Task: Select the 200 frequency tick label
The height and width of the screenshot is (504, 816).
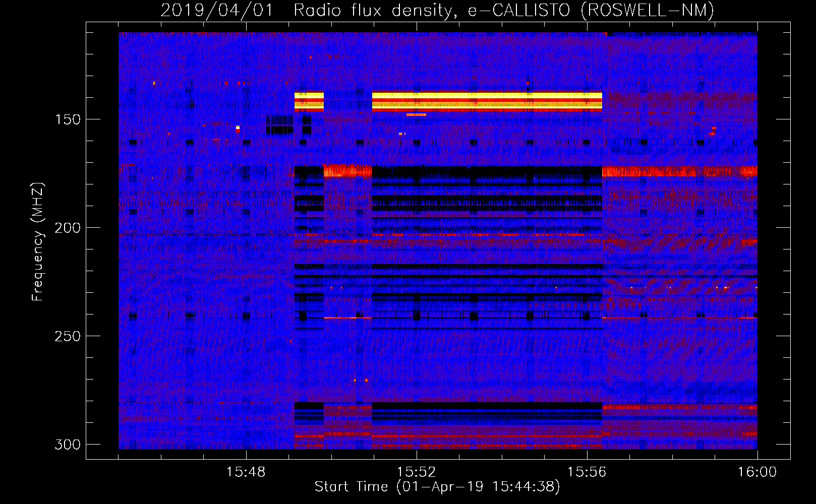Action: [x=68, y=228]
